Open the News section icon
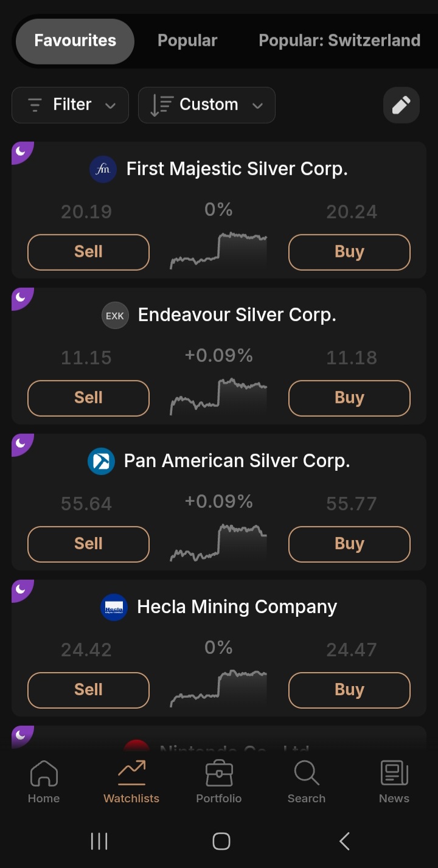 pyautogui.click(x=394, y=774)
